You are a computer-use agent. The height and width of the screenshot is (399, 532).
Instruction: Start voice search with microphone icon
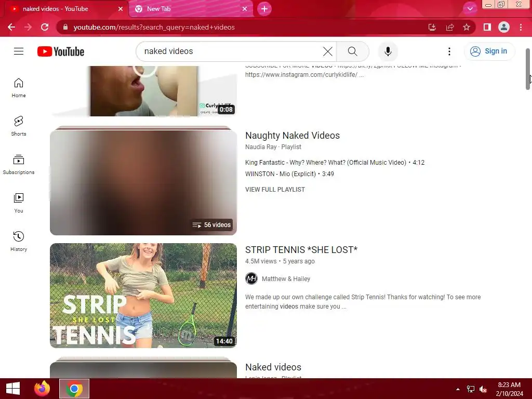388,51
